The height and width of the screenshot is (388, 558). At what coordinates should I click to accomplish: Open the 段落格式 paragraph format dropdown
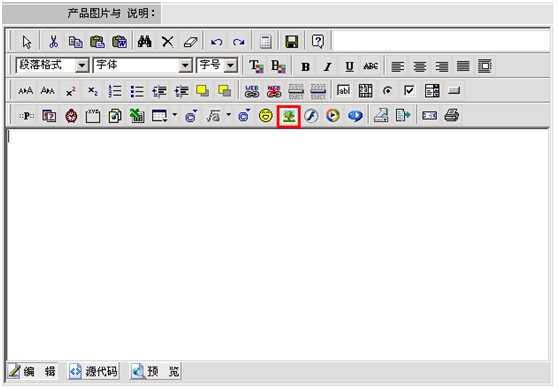point(52,65)
